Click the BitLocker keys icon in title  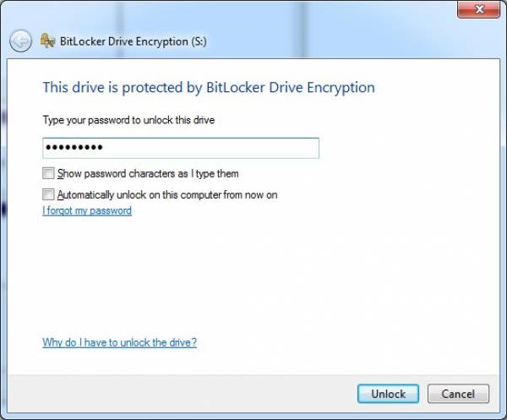tap(47, 41)
